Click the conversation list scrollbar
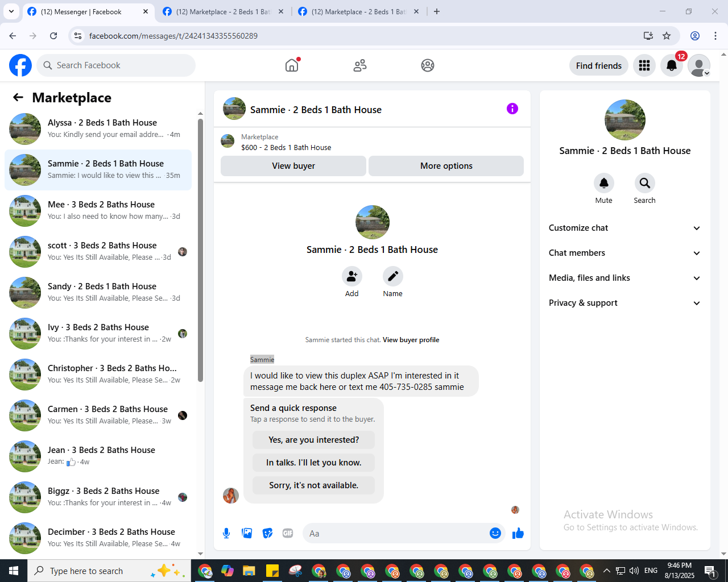 (200, 250)
